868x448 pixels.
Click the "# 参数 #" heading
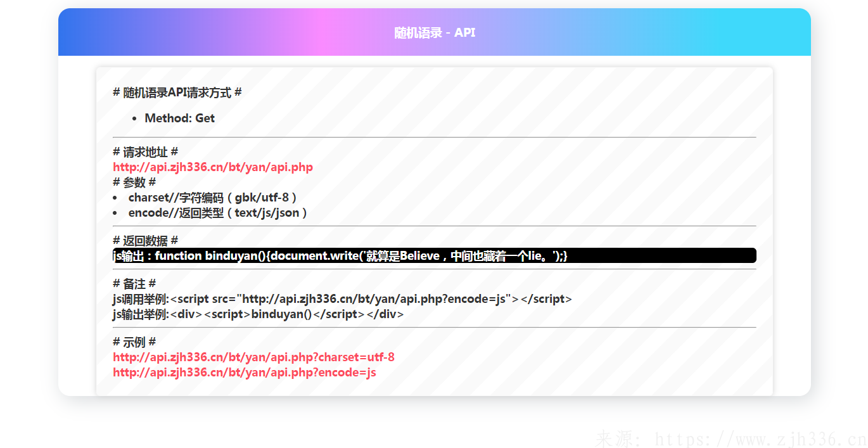134,182
